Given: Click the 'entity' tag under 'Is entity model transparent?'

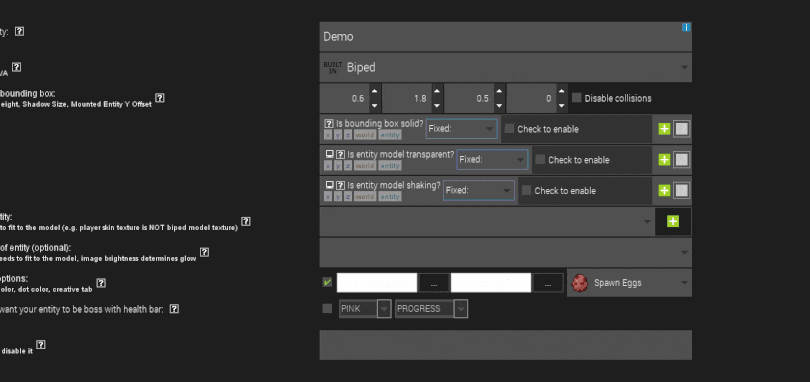Looking at the screenshot, I should (x=390, y=166).
